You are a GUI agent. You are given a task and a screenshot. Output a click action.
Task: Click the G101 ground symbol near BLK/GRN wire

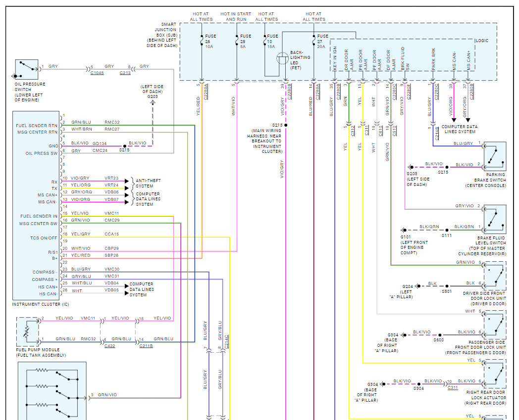pyautogui.click(x=405, y=230)
